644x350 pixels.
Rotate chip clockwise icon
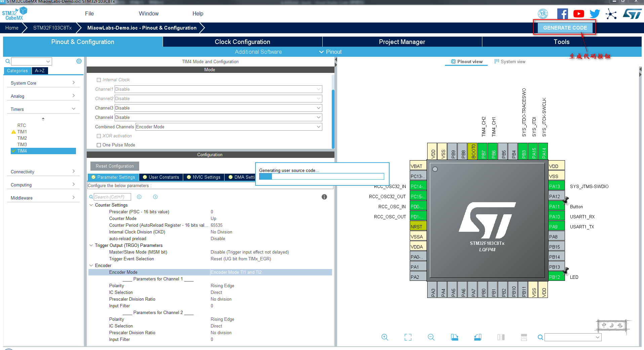pos(454,337)
